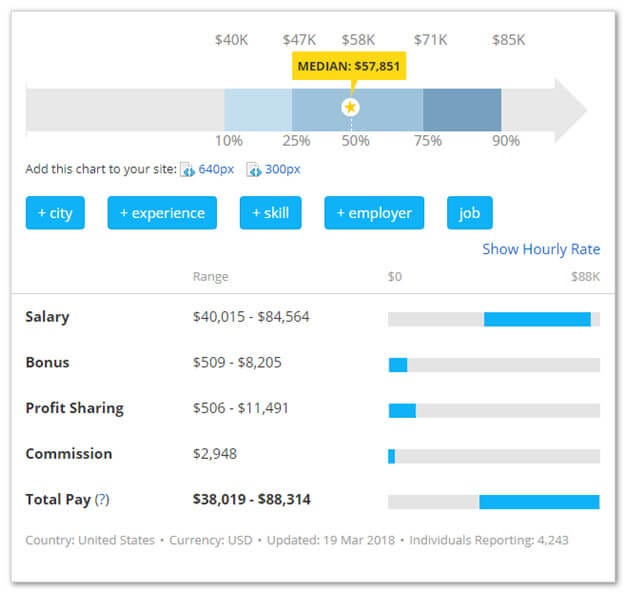Click the + skill button
The image size is (627, 594).
271,213
